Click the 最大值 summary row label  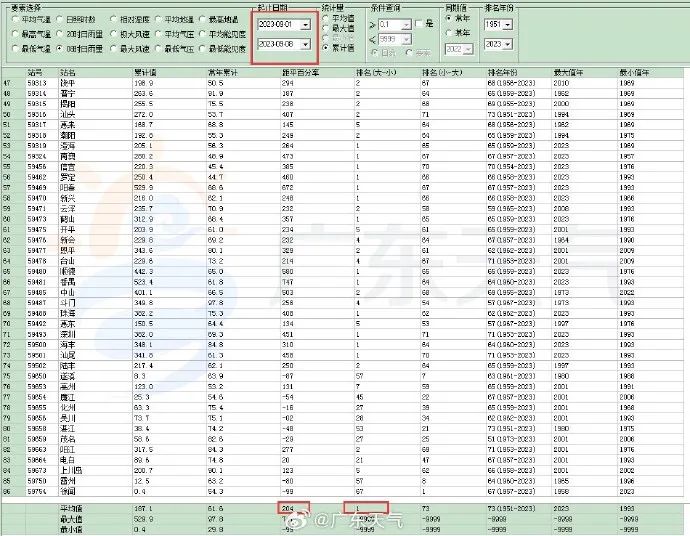pyautogui.click(x=71, y=519)
